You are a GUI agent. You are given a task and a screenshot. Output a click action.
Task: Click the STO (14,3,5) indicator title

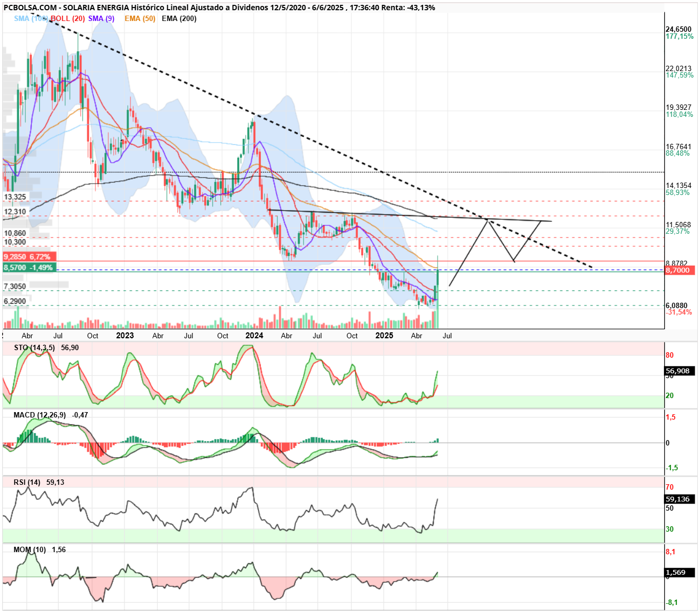[x=34, y=347]
